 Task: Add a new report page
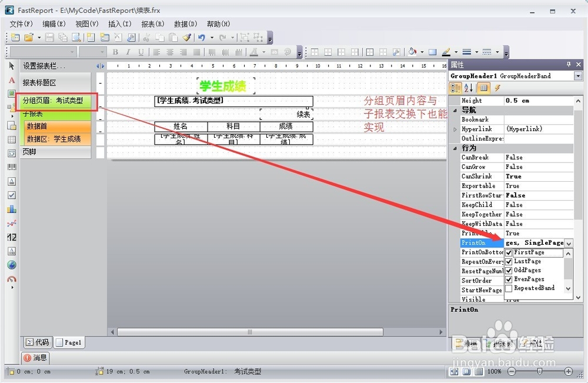pos(91,37)
